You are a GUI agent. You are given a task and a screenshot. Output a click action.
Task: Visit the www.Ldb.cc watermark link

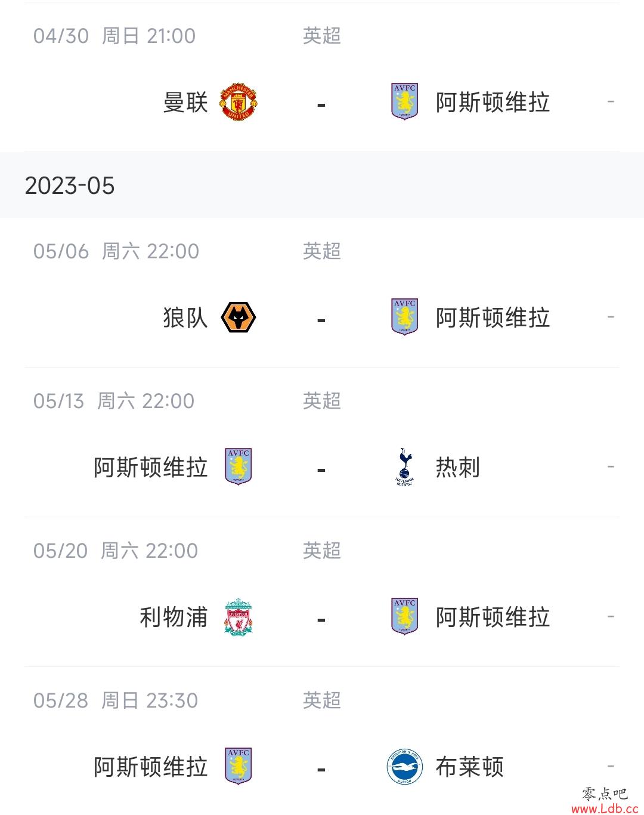click(x=605, y=808)
